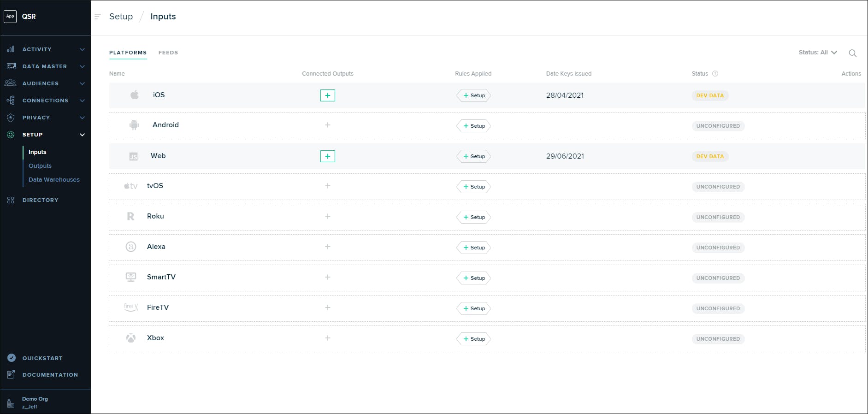Open the Data Warehouses submenu item
The image size is (868, 414).
click(54, 180)
